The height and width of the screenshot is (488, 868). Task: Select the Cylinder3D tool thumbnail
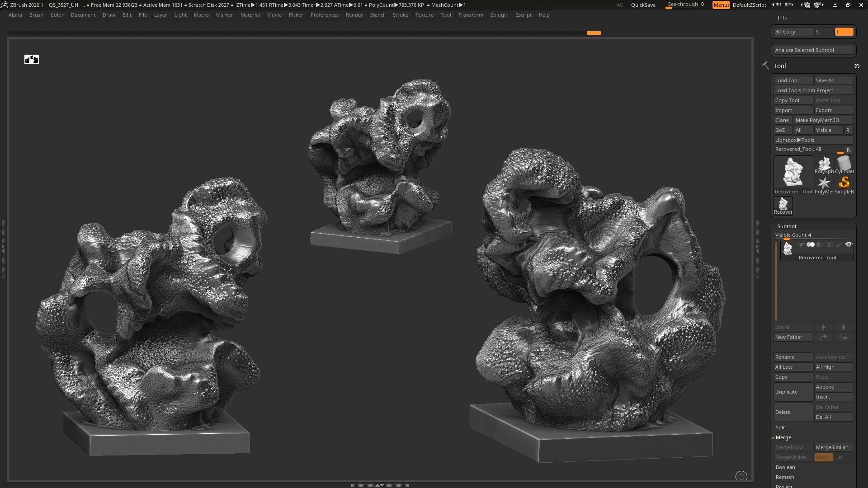click(844, 165)
